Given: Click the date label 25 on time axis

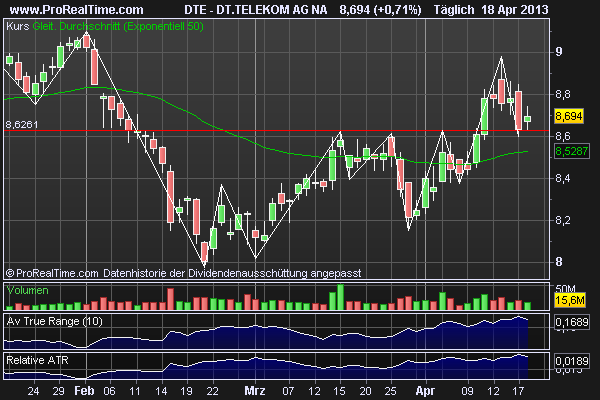Looking at the screenshot, I should click(x=391, y=391).
